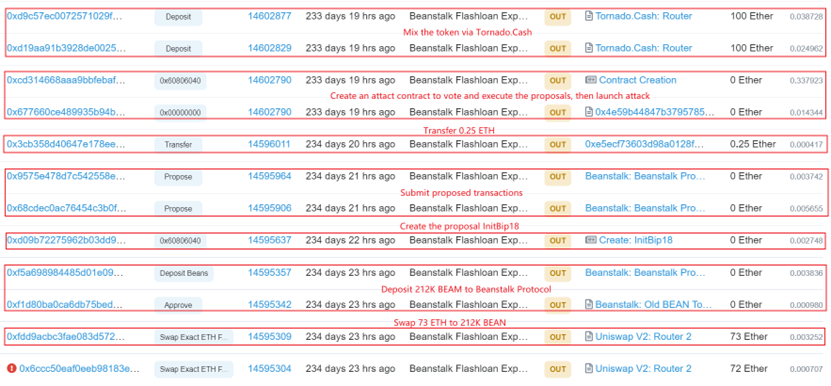Viewport: 831px width, 386px height.
Task: View block 14596011
Action: [269, 144]
